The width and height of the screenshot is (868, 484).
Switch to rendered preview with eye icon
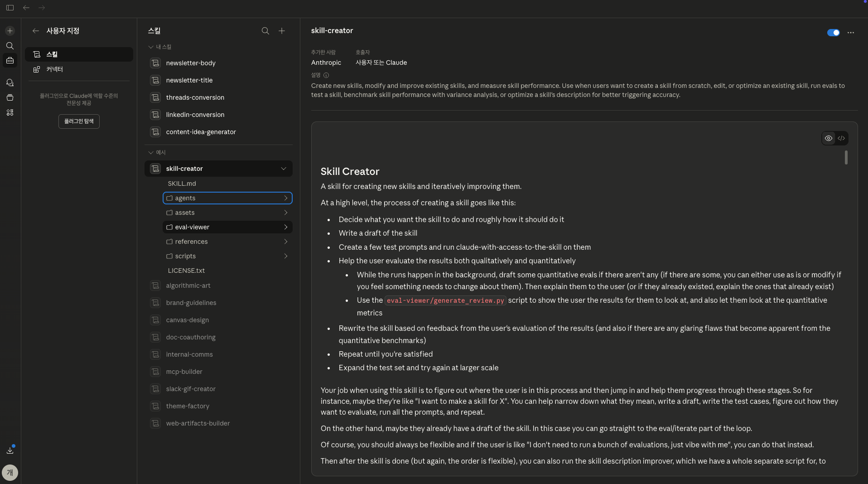tap(828, 138)
